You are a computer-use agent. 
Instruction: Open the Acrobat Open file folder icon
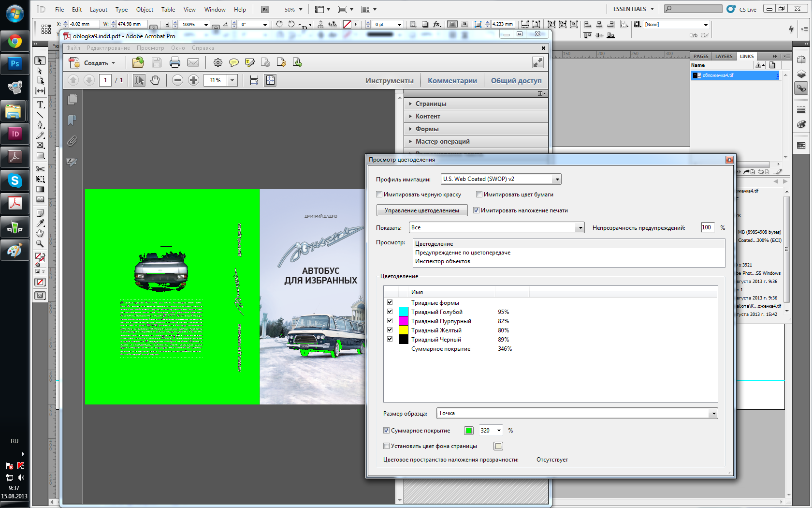[138, 62]
